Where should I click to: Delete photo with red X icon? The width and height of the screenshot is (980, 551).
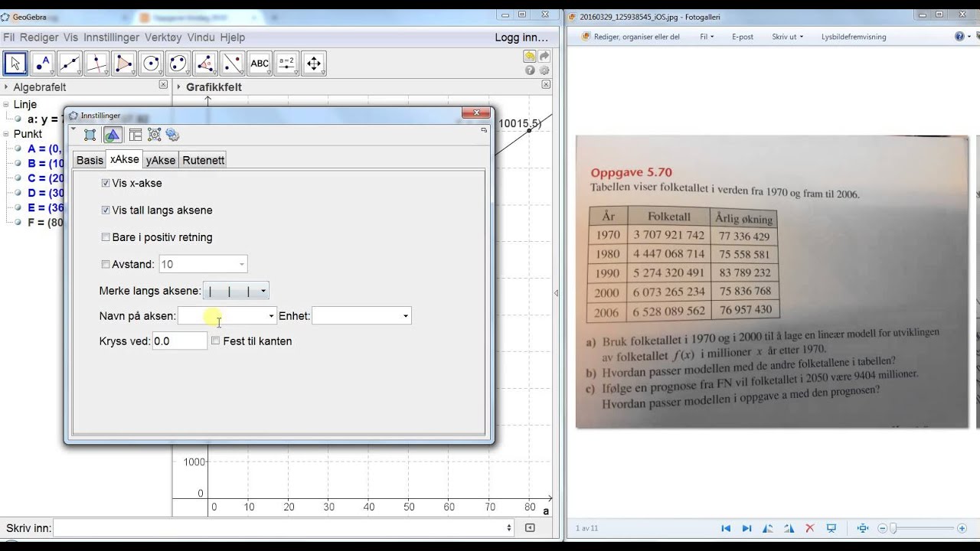pyautogui.click(x=809, y=528)
